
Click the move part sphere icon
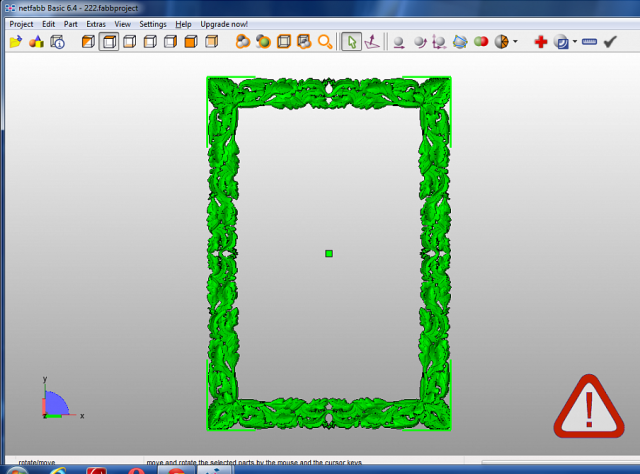click(398, 42)
